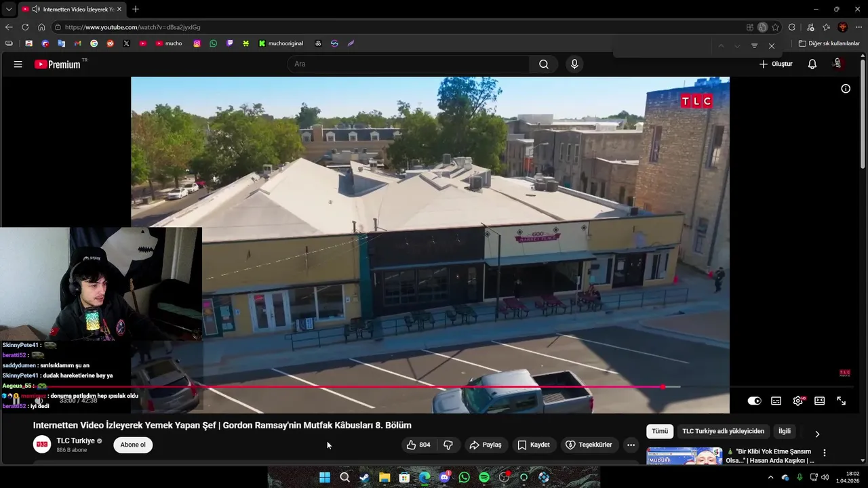Open options menu for Hasan Arda video
The image size is (868, 488).
tap(825, 453)
